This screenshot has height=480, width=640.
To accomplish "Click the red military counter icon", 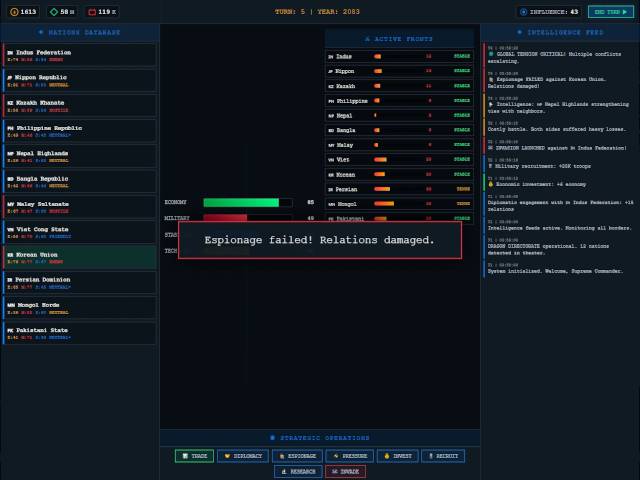I will click(92, 12).
